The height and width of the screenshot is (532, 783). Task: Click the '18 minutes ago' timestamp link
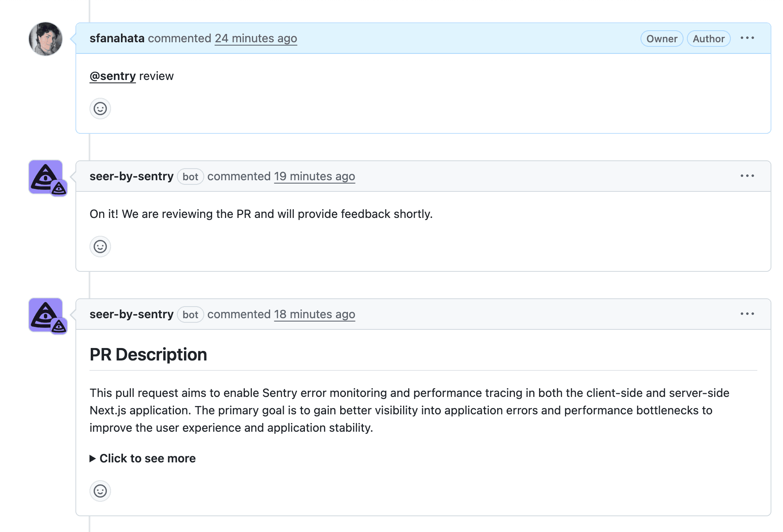pos(314,314)
